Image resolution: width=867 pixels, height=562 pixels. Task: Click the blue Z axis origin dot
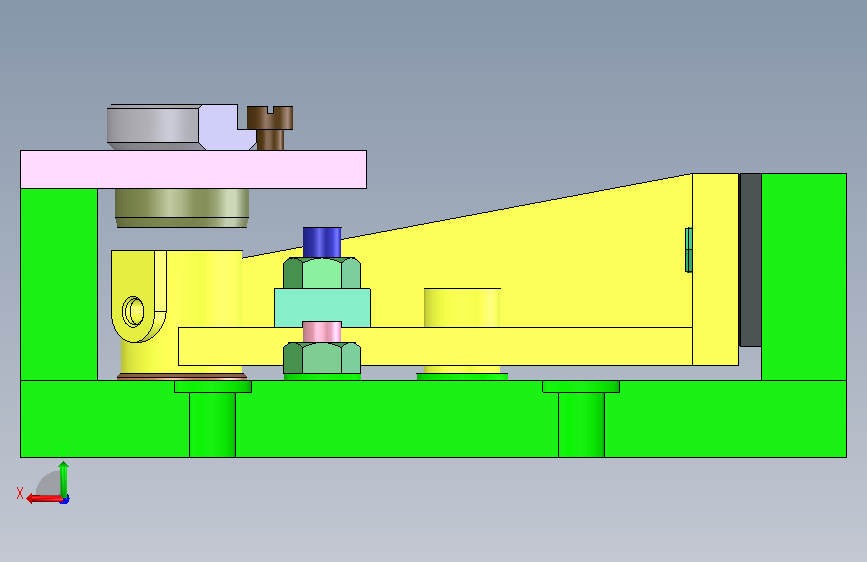[x=65, y=500]
